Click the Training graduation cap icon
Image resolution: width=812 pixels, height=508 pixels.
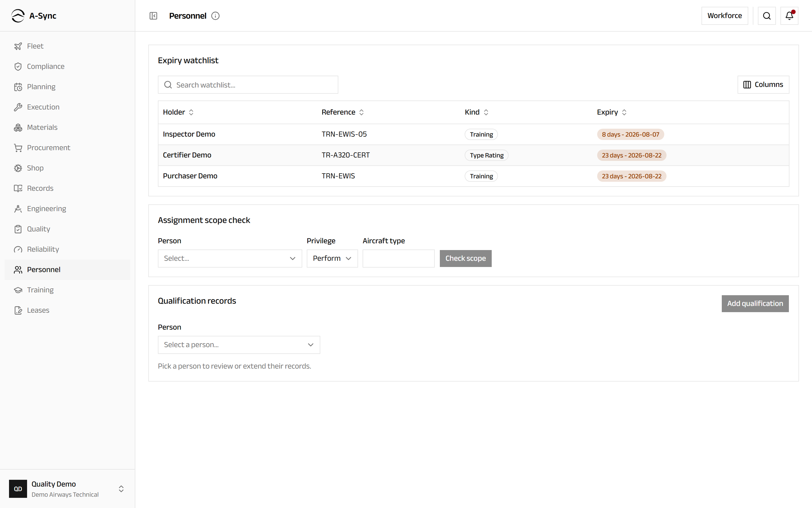(x=18, y=290)
